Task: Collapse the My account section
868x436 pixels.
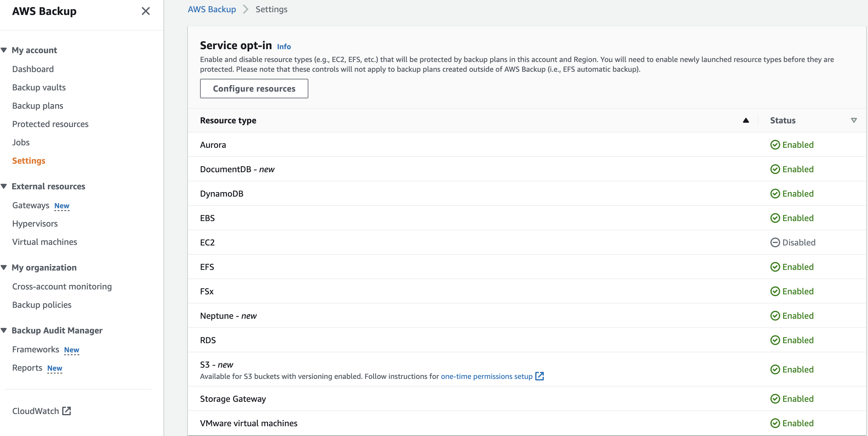Action: pyautogui.click(x=4, y=50)
